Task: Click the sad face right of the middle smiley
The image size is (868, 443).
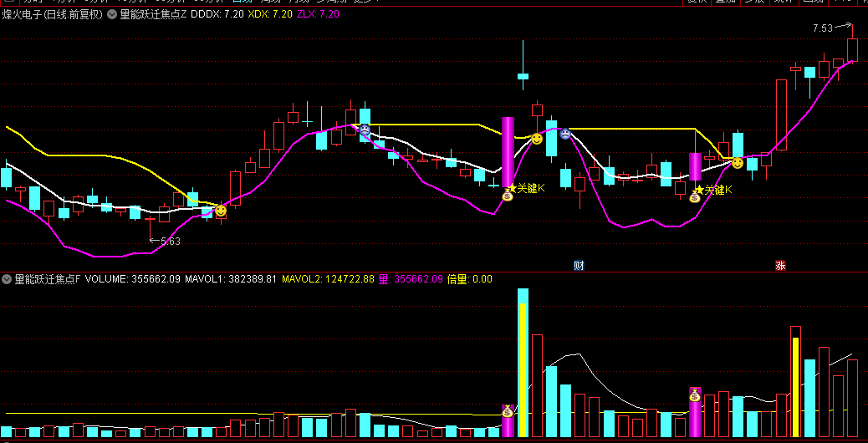Action: 564,133
